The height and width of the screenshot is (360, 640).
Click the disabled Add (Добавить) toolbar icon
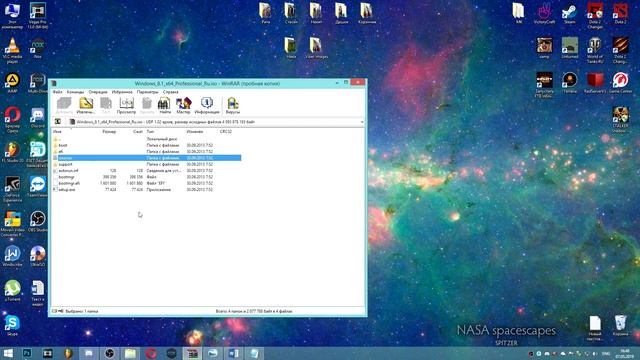[x=64, y=105]
